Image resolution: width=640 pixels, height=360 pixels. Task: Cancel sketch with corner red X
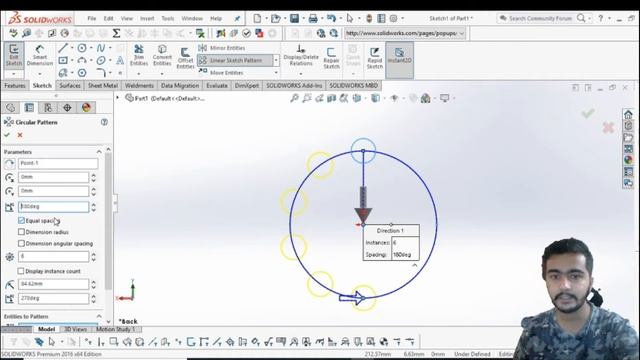pos(608,128)
